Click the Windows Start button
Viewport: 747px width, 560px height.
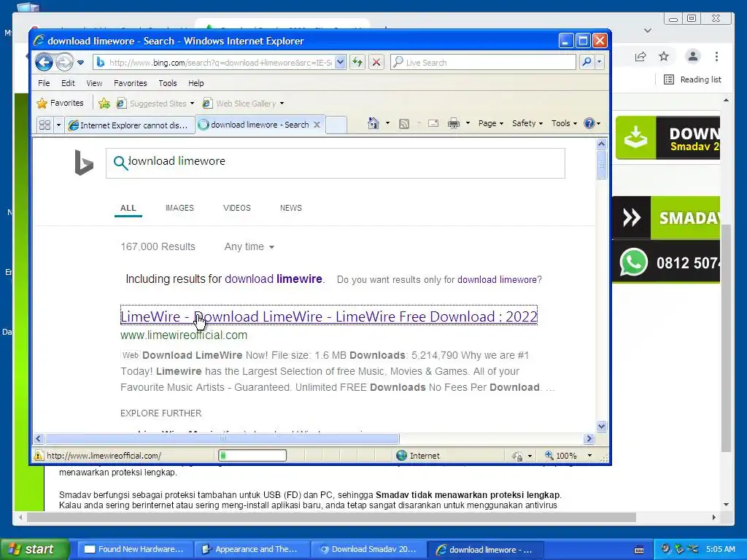(x=35, y=549)
